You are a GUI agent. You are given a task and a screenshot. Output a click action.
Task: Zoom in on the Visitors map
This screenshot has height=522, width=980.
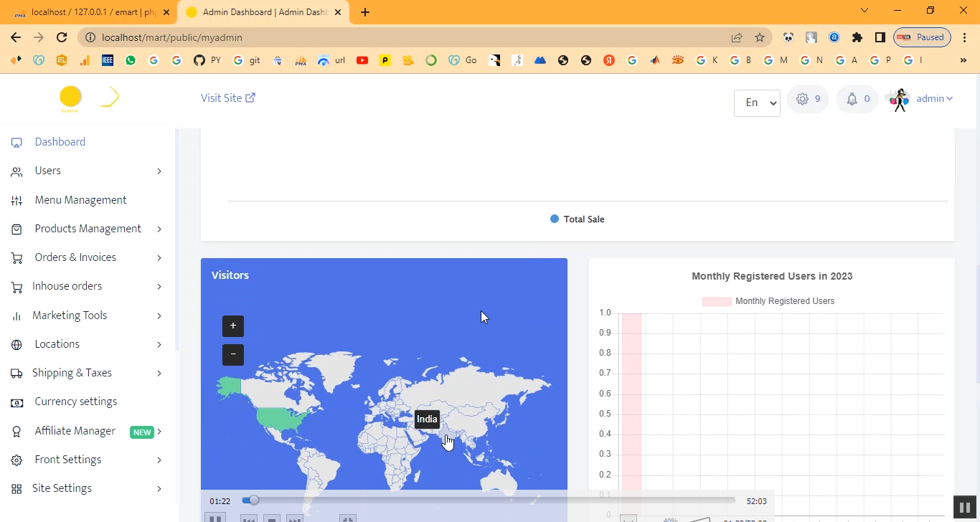(x=233, y=326)
